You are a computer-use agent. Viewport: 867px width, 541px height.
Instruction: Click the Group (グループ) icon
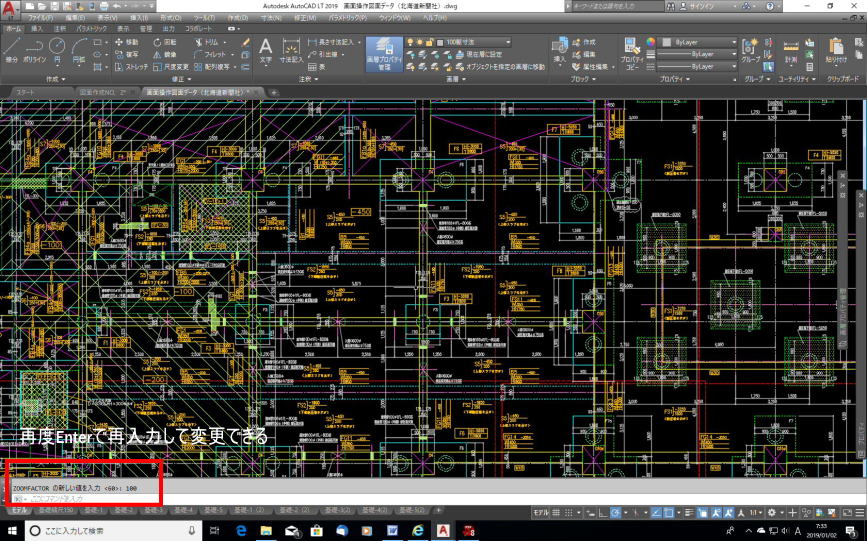(x=750, y=50)
